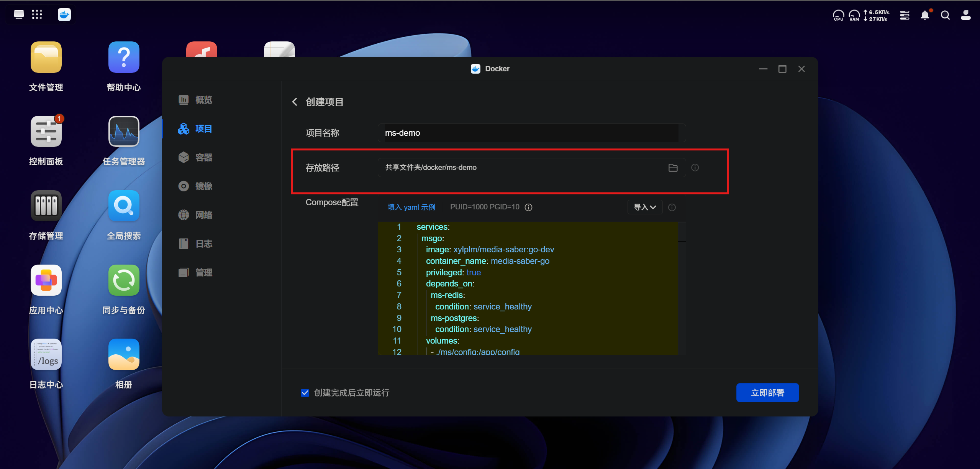This screenshot has height=469, width=980.
Task: Click the 填入 yaml 示例 link
Action: (411, 207)
